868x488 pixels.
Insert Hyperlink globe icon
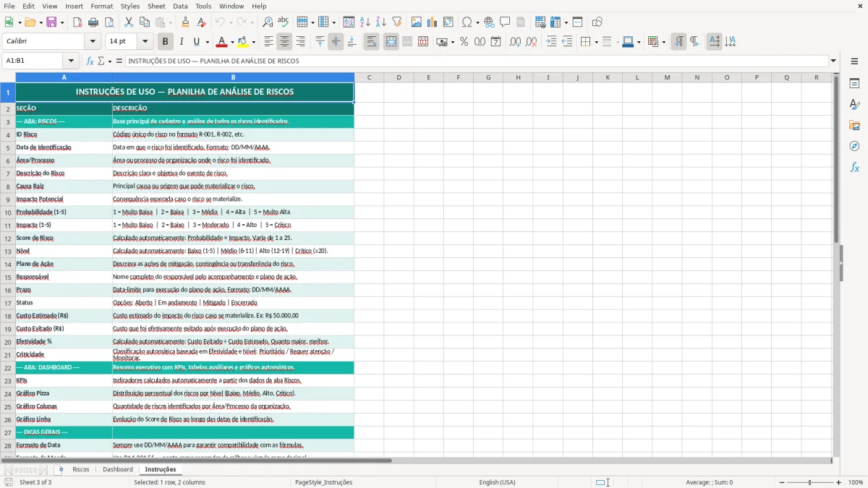pos(490,22)
